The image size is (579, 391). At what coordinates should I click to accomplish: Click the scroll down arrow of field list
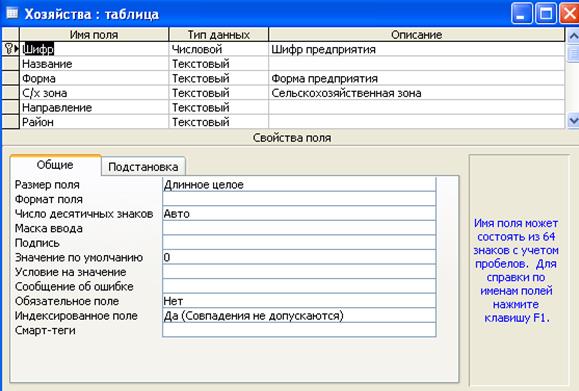(x=573, y=120)
